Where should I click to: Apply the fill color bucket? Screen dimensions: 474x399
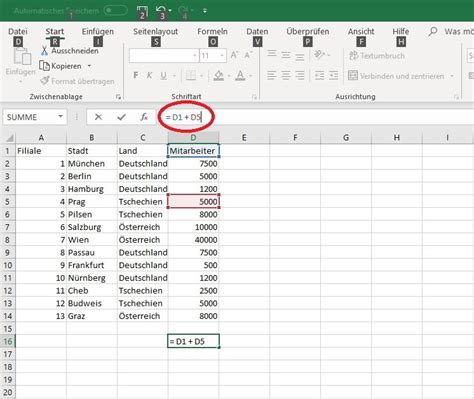tap(219, 76)
